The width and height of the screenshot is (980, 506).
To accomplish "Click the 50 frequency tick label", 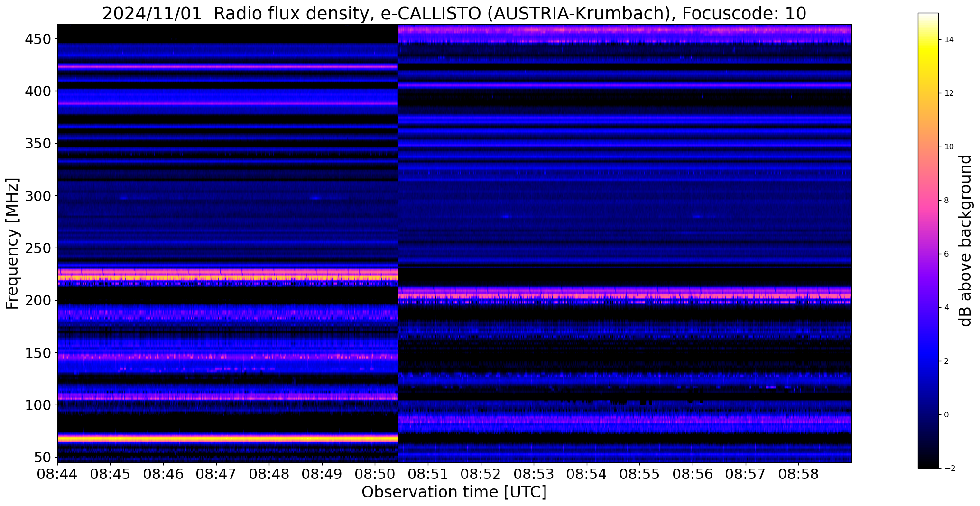I will pos(44,458).
